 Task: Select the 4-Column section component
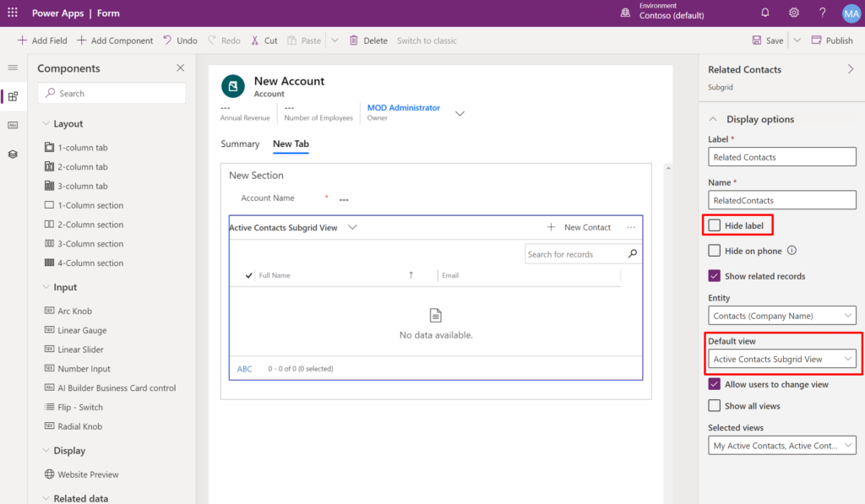(x=84, y=263)
